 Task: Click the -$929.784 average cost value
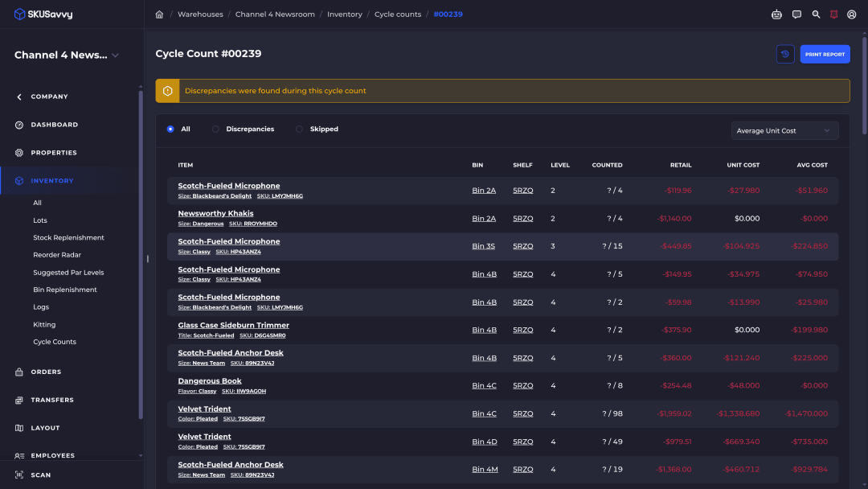[809, 469]
